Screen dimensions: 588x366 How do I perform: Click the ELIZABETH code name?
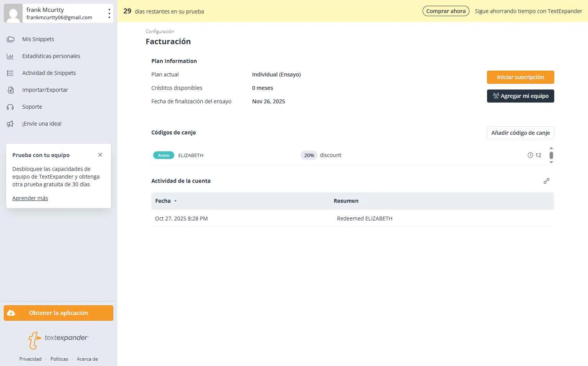[x=191, y=155]
